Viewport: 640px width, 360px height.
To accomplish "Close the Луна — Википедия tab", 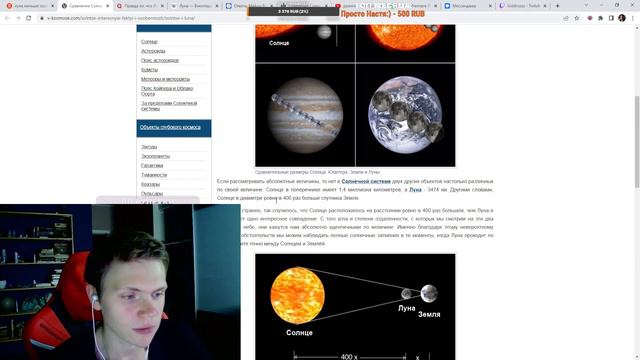I will [x=217, y=6].
